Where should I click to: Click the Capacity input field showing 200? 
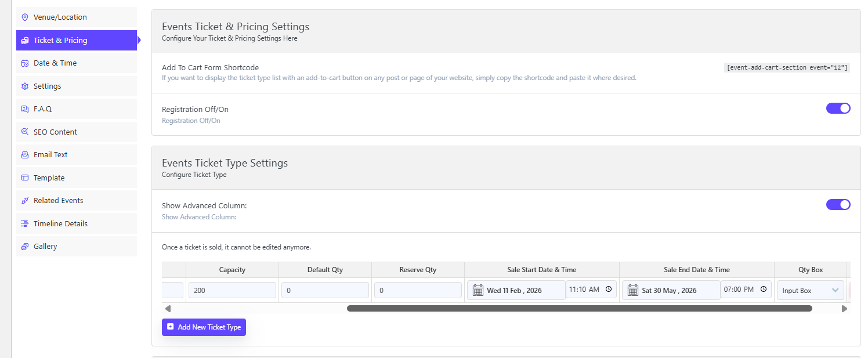pos(232,290)
